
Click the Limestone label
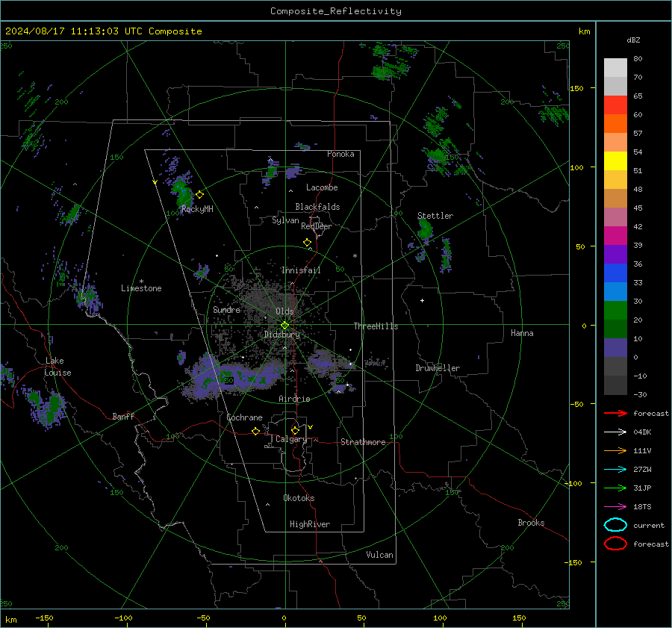click(141, 288)
